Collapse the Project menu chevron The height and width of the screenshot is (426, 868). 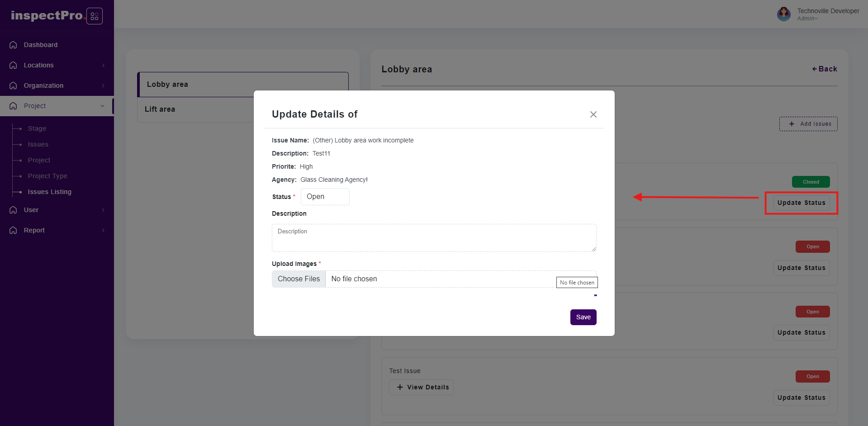coord(102,106)
